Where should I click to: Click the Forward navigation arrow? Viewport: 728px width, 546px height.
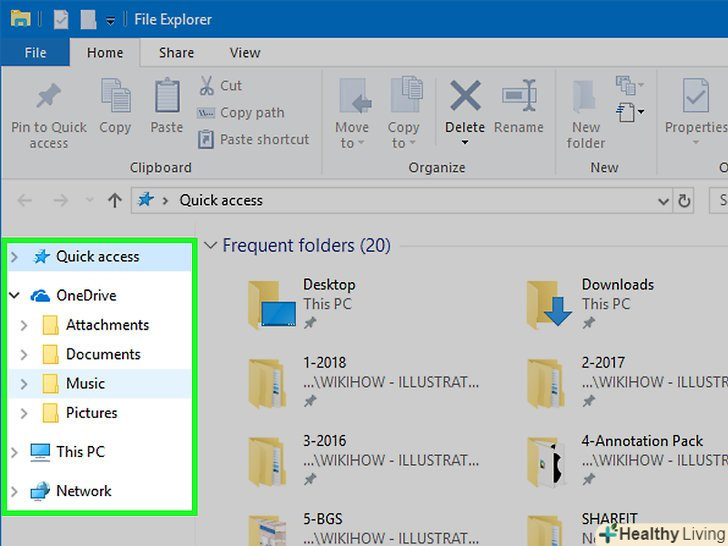pyautogui.click(x=60, y=201)
